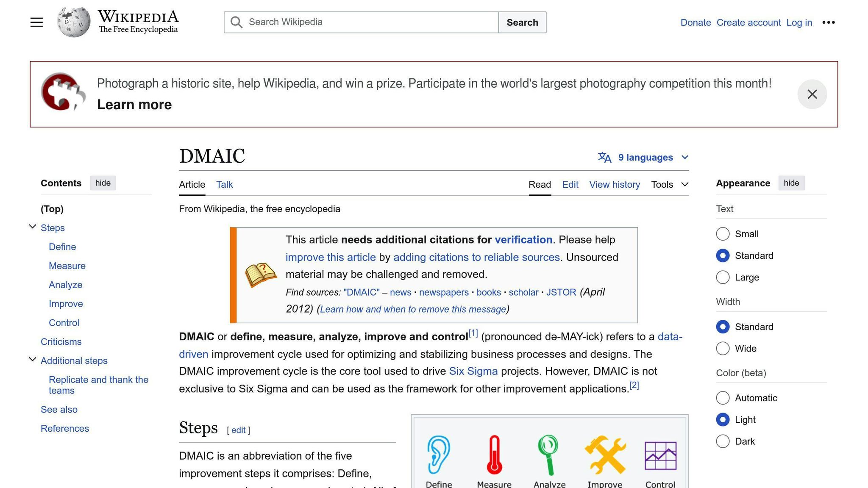Image resolution: width=868 pixels, height=488 pixels.
Task: Jump to Analyze in contents
Action: 66,285
